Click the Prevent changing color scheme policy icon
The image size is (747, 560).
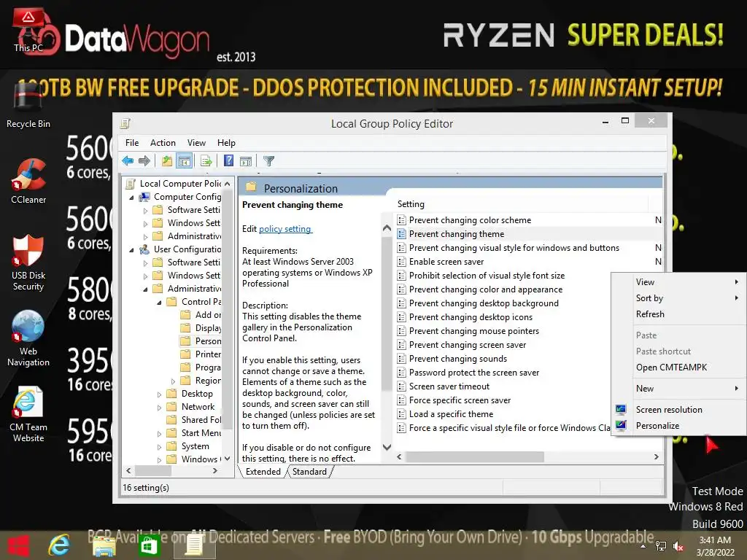(x=402, y=220)
